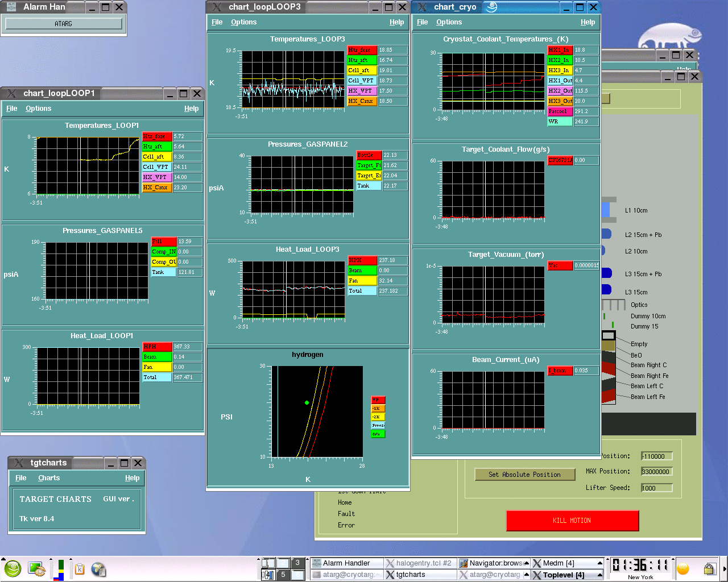
Task: Open tgtcharts window menu icon
Action: tap(18, 463)
